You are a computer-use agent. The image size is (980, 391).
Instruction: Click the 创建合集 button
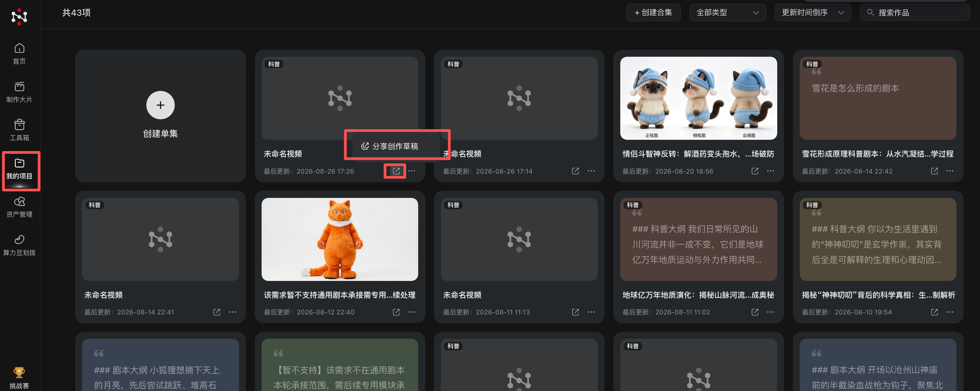[653, 13]
